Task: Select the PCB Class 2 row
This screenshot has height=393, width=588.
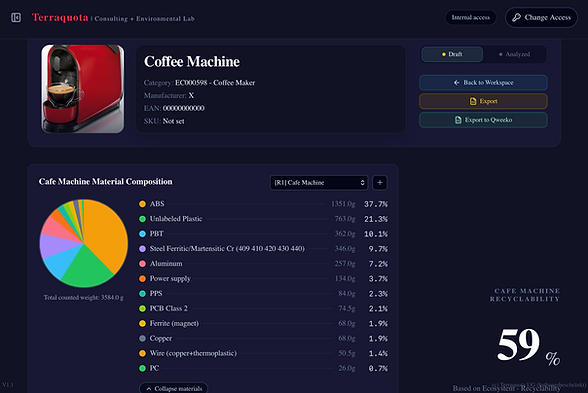Action: (x=263, y=308)
